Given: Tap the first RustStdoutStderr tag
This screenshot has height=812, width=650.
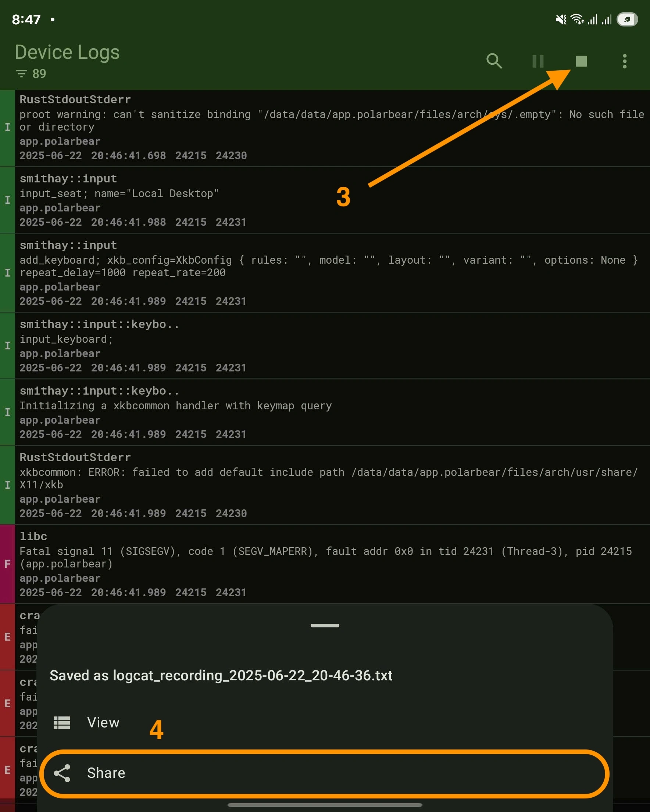Looking at the screenshot, I should [75, 99].
